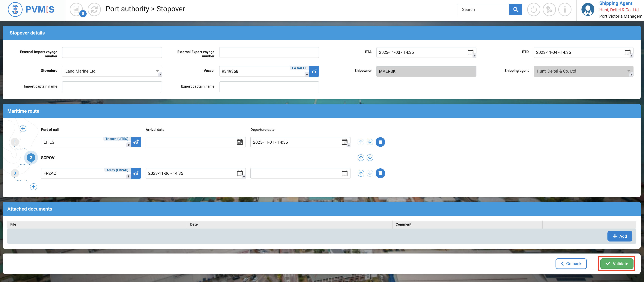The height and width of the screenshot is (282, 644).
Task: Open the documents counter icon
Action: 76,10
